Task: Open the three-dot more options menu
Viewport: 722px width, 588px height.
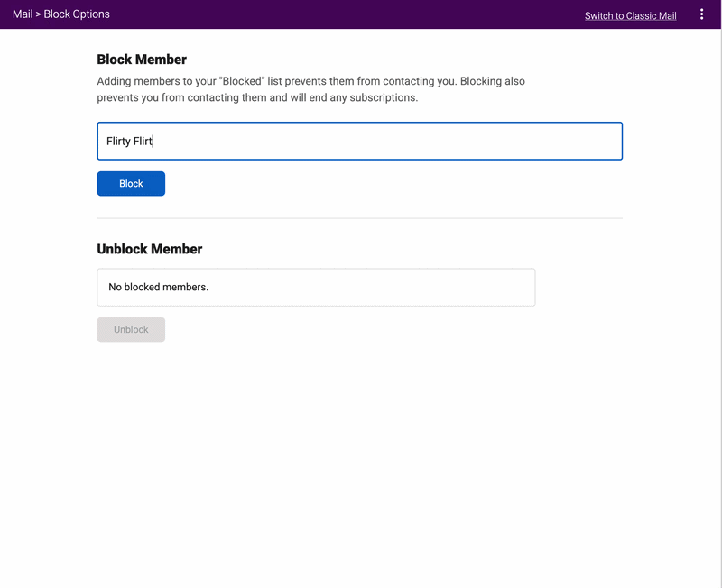Action: coord(701,14)
